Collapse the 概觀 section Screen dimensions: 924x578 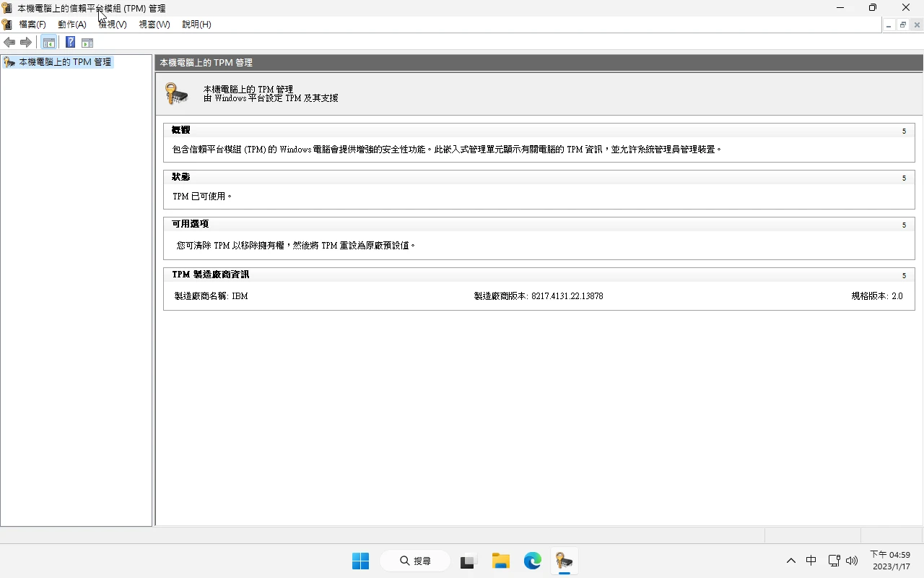pos(904,131)
